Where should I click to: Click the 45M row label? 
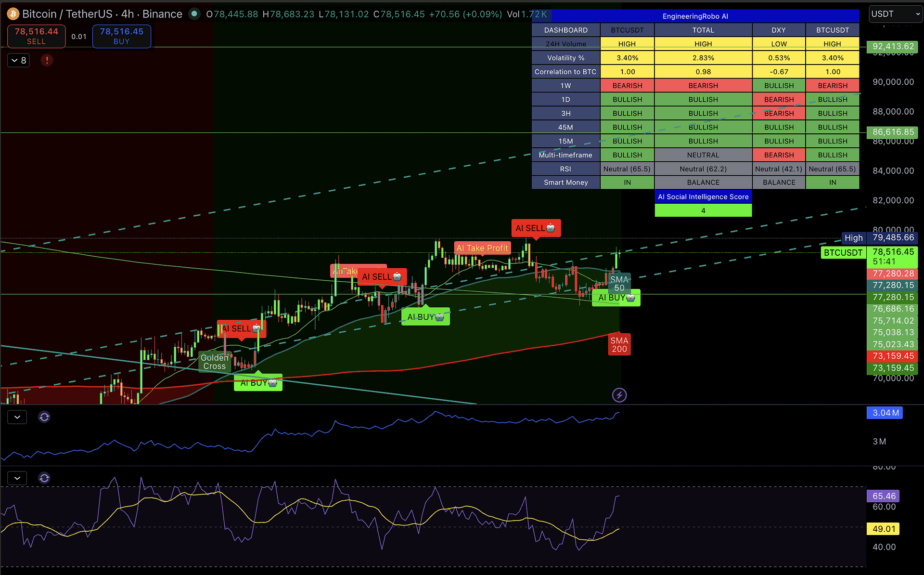click(566, 127)
